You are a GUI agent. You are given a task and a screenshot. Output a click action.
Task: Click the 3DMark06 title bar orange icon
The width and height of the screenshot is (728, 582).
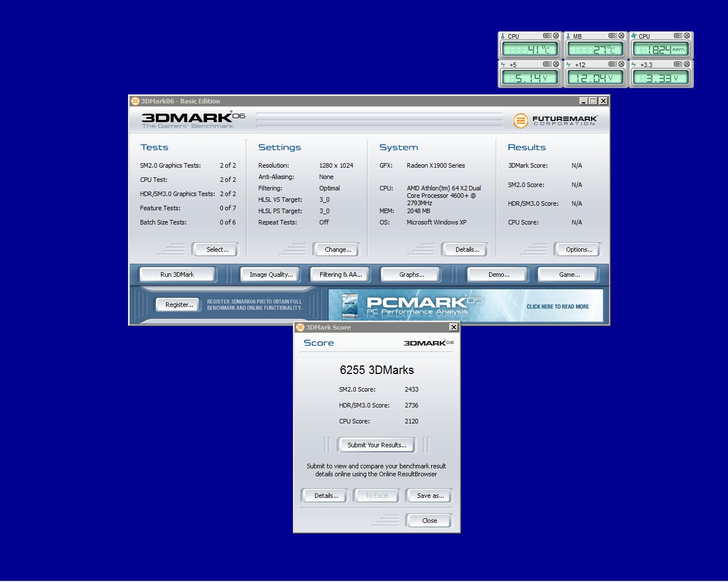pyautogui.click(x=135, y=101)
